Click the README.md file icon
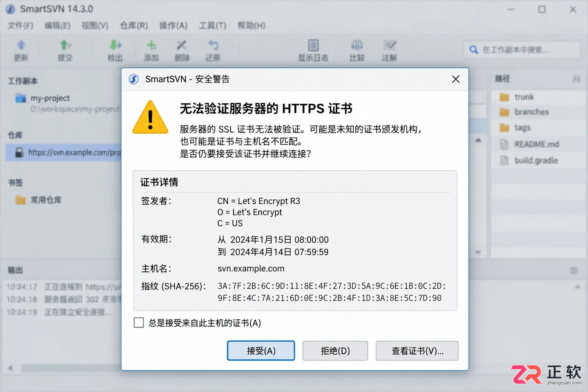Viewport: 588px width, 392px height. click(x=505, y=144)
